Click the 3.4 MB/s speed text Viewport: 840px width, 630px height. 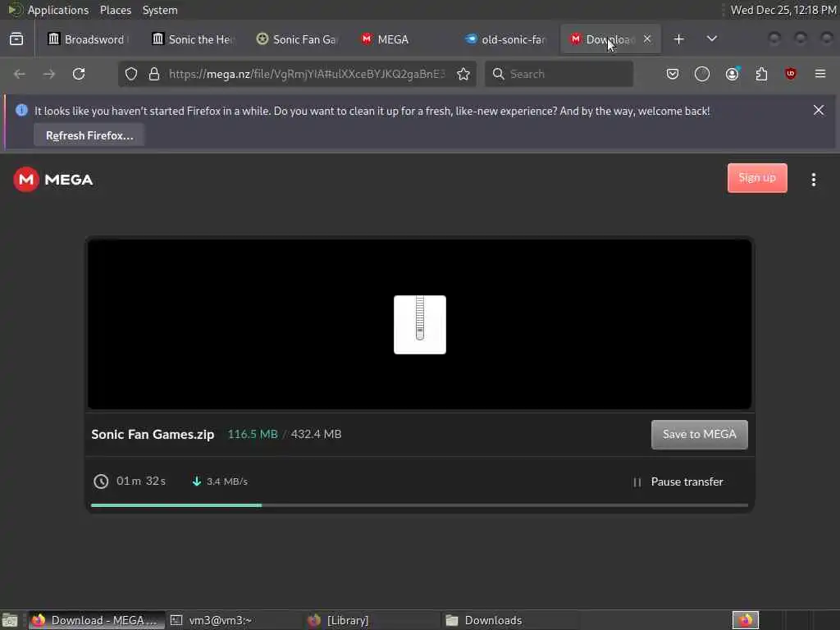pos(227,481)
